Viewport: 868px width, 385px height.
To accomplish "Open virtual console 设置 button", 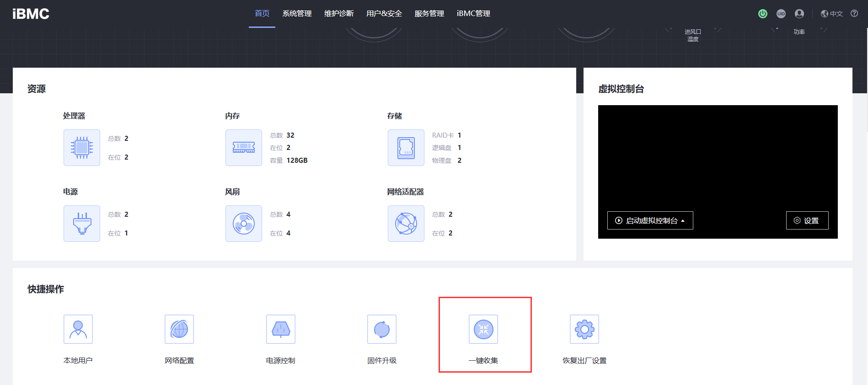I will click(x=807, y=220).
